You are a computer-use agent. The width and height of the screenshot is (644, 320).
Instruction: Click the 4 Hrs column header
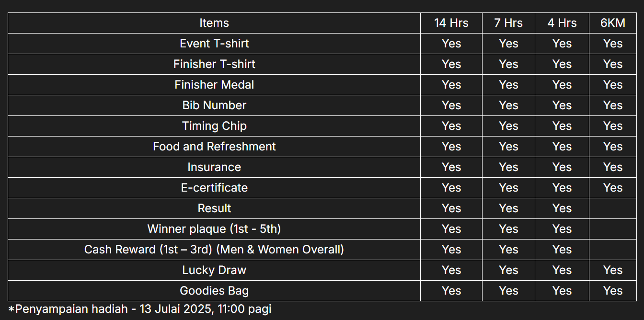click(562, 23)
